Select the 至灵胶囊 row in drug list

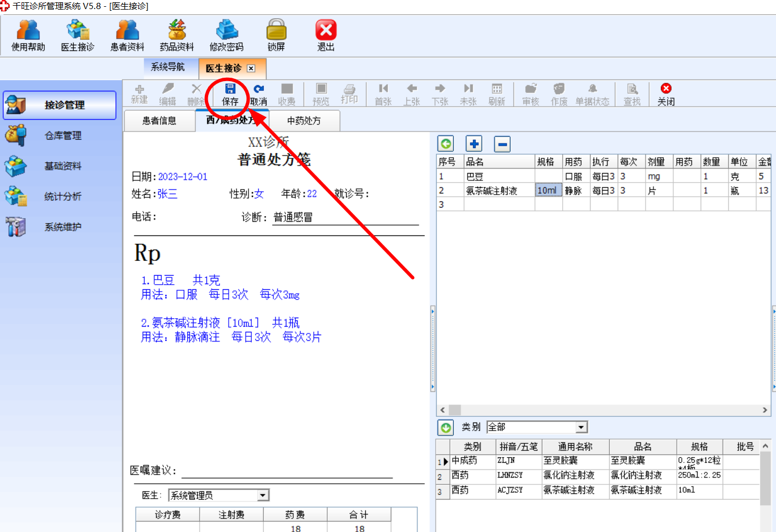(598, 461)
